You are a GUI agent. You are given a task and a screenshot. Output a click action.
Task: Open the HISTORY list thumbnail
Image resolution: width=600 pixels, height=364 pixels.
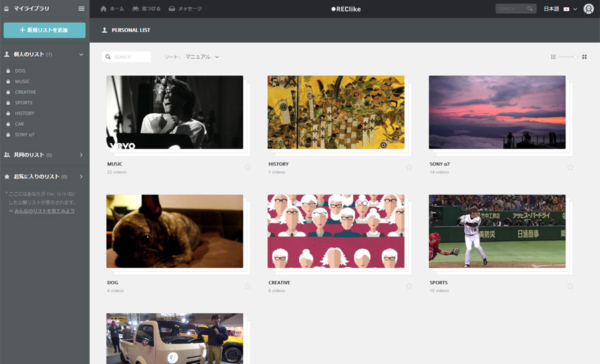336,112
